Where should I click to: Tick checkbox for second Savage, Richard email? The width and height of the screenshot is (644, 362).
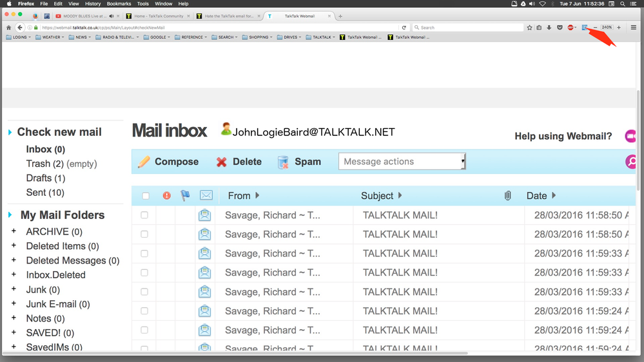coord(144,234)
